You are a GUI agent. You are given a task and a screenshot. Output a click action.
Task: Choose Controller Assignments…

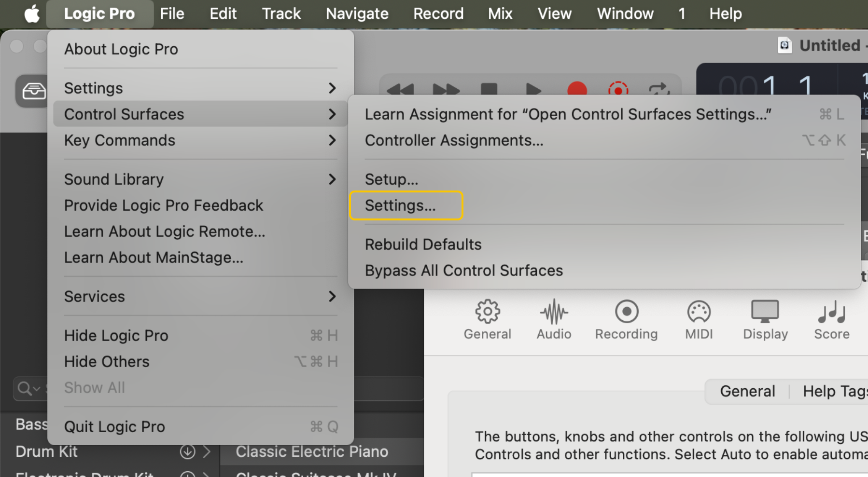coord(604,140)
